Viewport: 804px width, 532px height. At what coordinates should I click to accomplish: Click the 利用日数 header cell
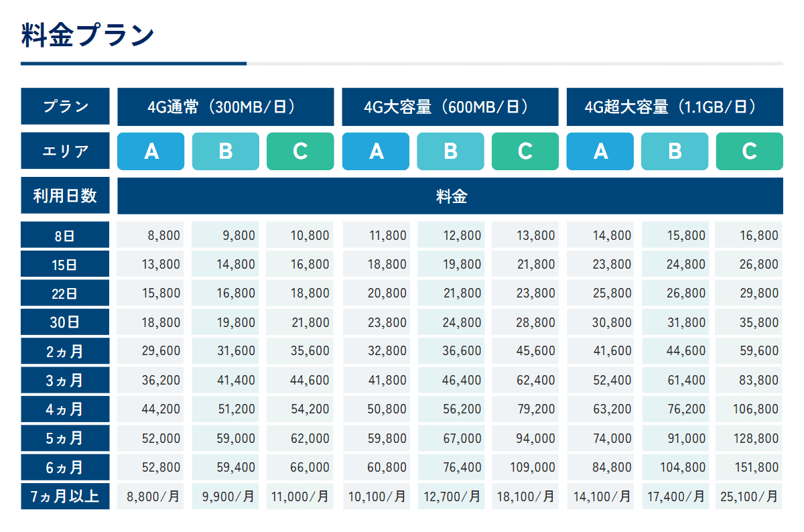coord(65,196)
